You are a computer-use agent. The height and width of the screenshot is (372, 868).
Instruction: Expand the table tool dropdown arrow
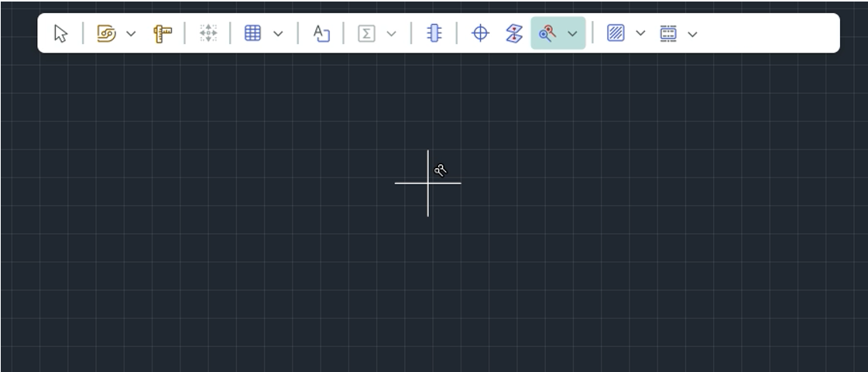click(279, 34)
